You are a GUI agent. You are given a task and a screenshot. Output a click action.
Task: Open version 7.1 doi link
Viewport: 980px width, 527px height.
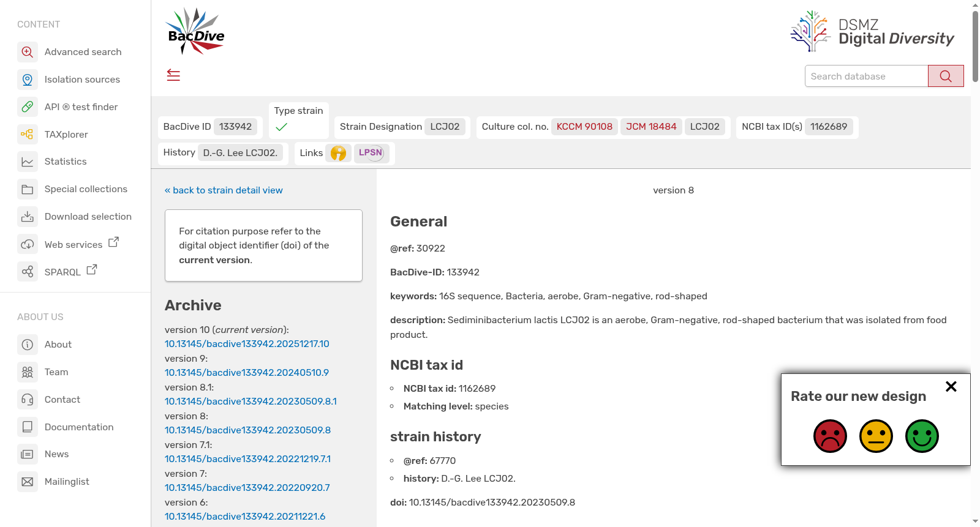tap(247, 459)
